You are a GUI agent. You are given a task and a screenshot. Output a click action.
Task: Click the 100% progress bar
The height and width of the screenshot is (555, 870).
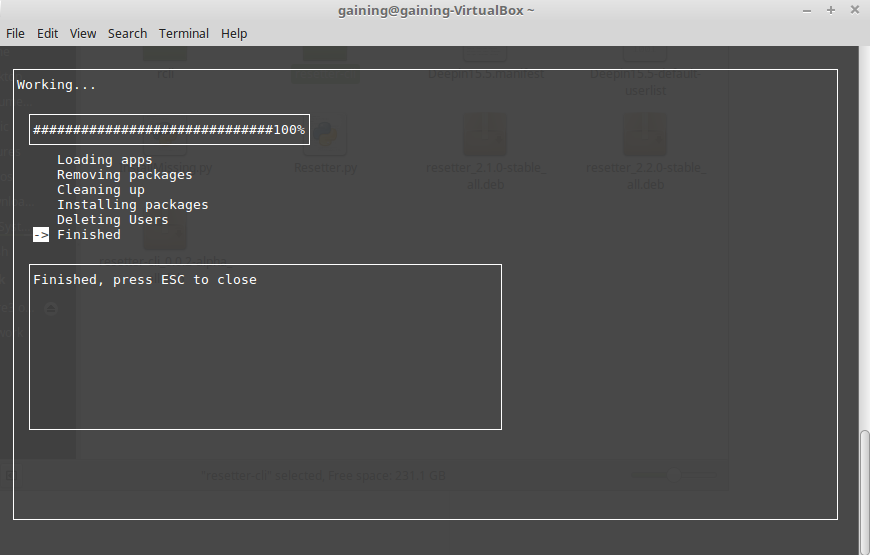coord(169,130)
